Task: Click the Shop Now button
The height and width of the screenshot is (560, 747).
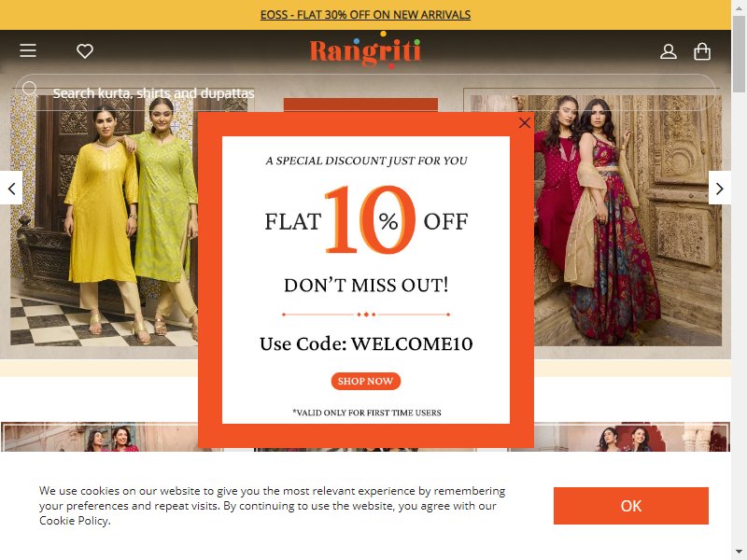Action: [365, 381]
